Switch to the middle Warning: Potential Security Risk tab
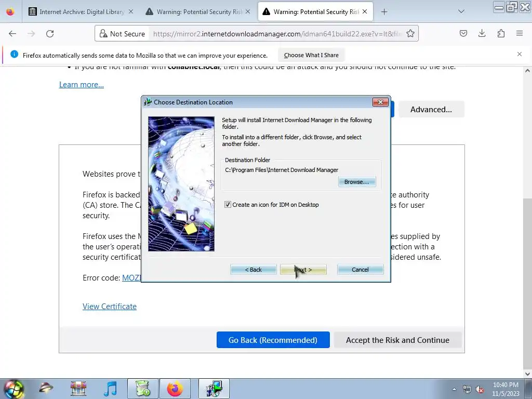Image resolution: width=532 pixels, height=399 pixels. click(199, 12)
